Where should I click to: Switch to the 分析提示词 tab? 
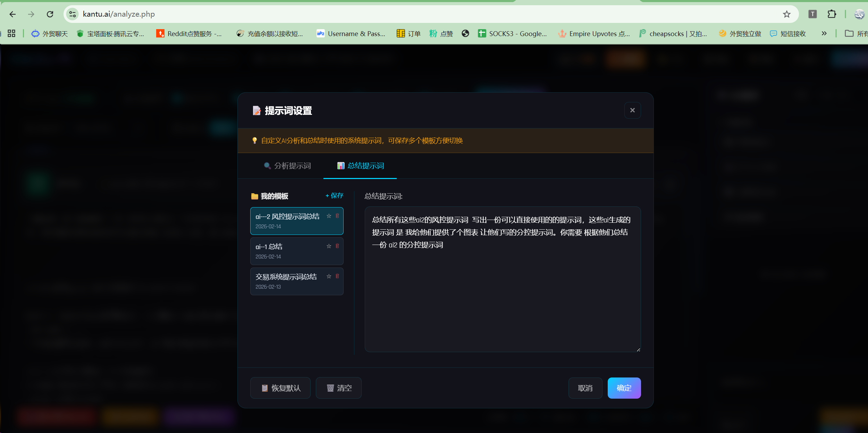pyautogui.click(x=287, y=166)
